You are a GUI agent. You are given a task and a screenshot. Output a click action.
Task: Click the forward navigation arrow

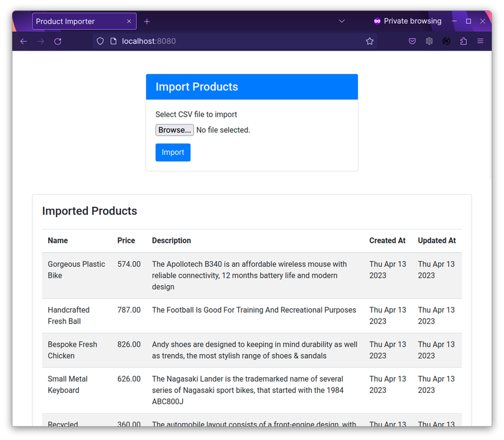[40, 41]
